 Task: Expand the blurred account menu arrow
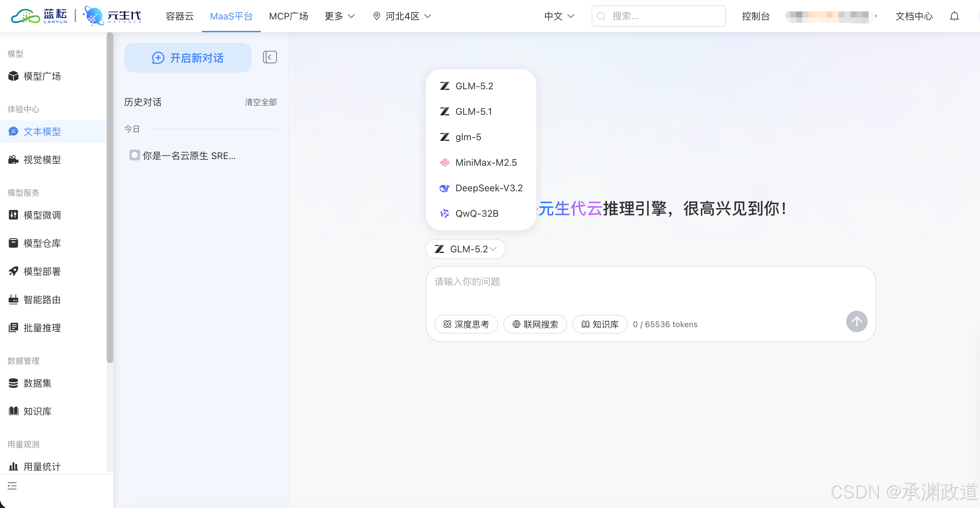point(875,16)
